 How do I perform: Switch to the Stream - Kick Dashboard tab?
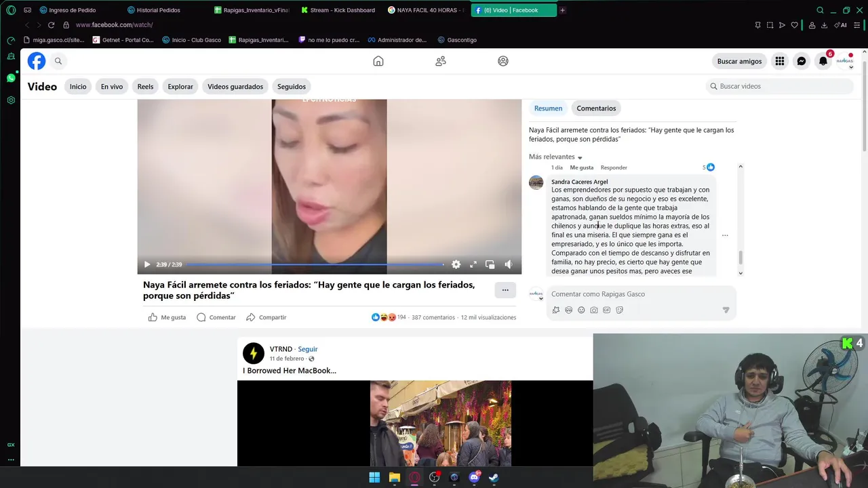(338, 10)
